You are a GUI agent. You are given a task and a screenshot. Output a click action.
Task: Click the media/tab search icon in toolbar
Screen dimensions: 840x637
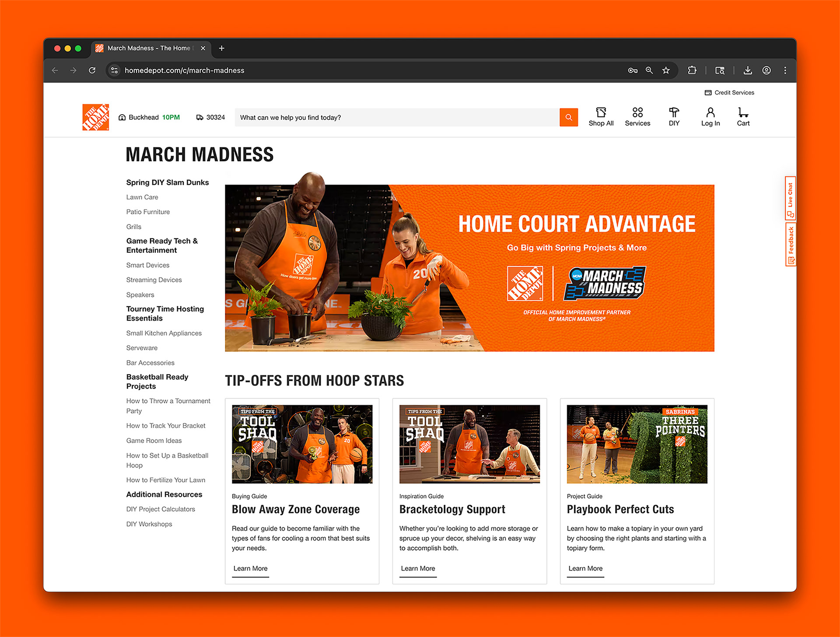tap(720, 70)
